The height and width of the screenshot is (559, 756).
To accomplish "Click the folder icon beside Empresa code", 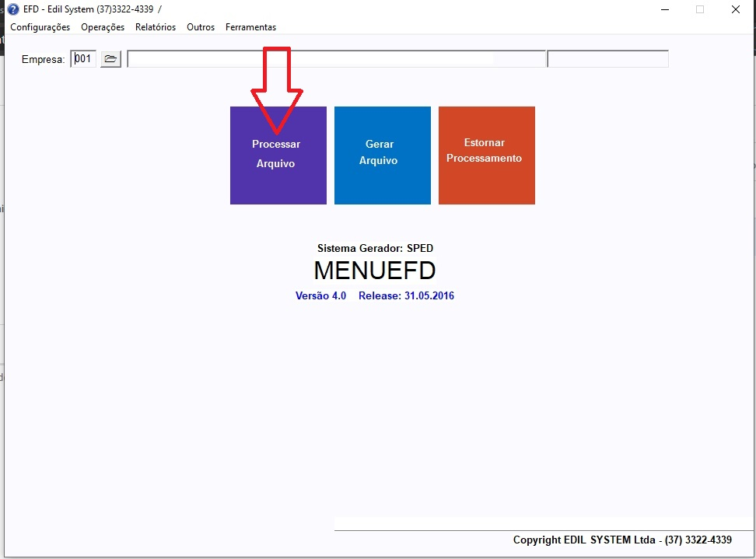I will [110, 59].
